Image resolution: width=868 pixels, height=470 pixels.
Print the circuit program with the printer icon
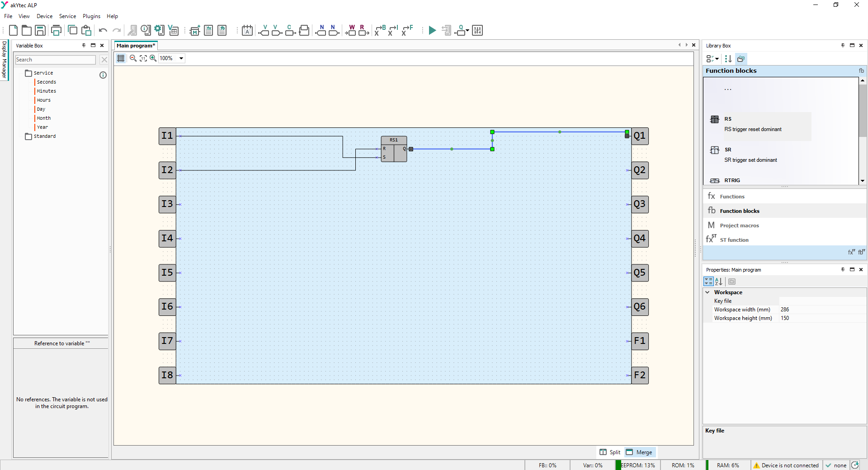point(56,30)
